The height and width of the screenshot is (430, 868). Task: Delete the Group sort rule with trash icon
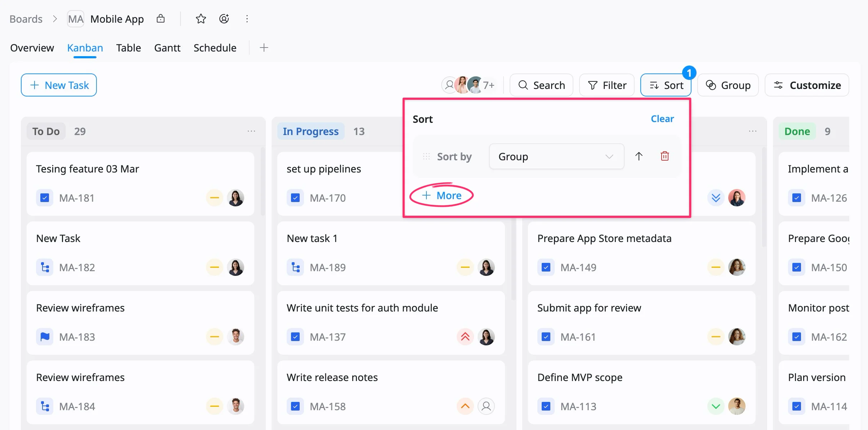pyautogui.click(x=665, y=156)
